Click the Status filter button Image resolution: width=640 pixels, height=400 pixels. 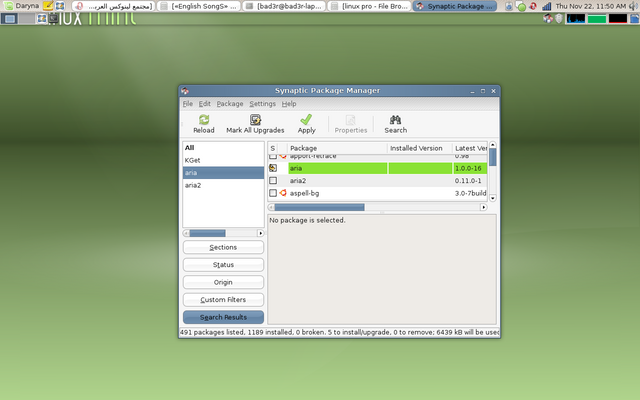pos(223,265)
